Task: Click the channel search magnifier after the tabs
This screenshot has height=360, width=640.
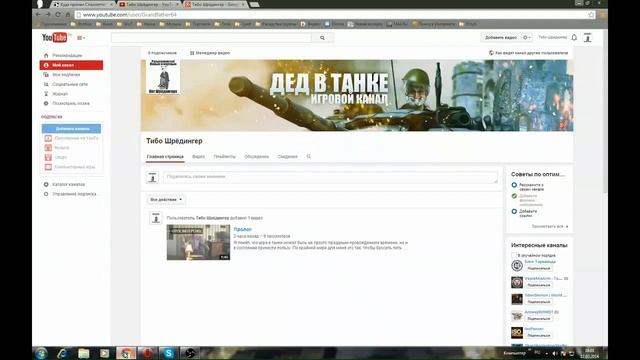Action: (x=309, y=156)
